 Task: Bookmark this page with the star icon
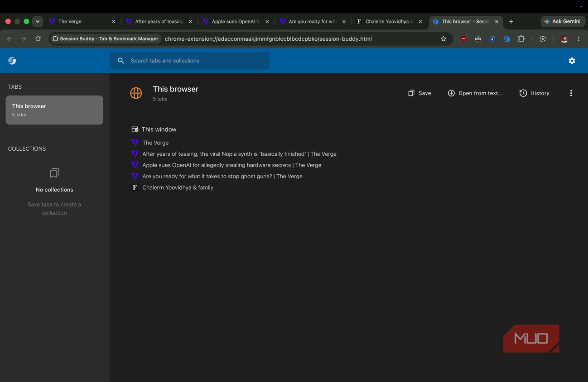[x=443, y=39]
